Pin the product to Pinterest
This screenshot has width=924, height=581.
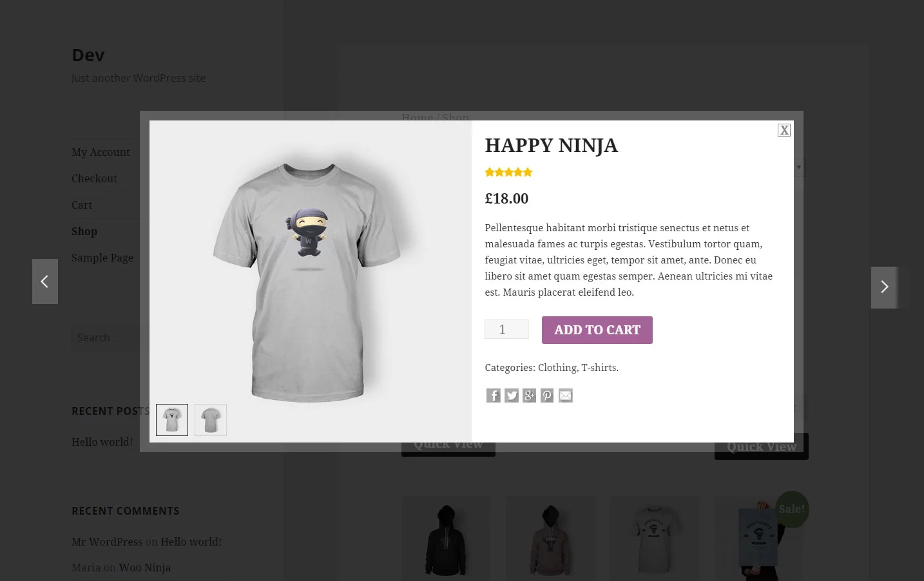[x=547, y=395]
